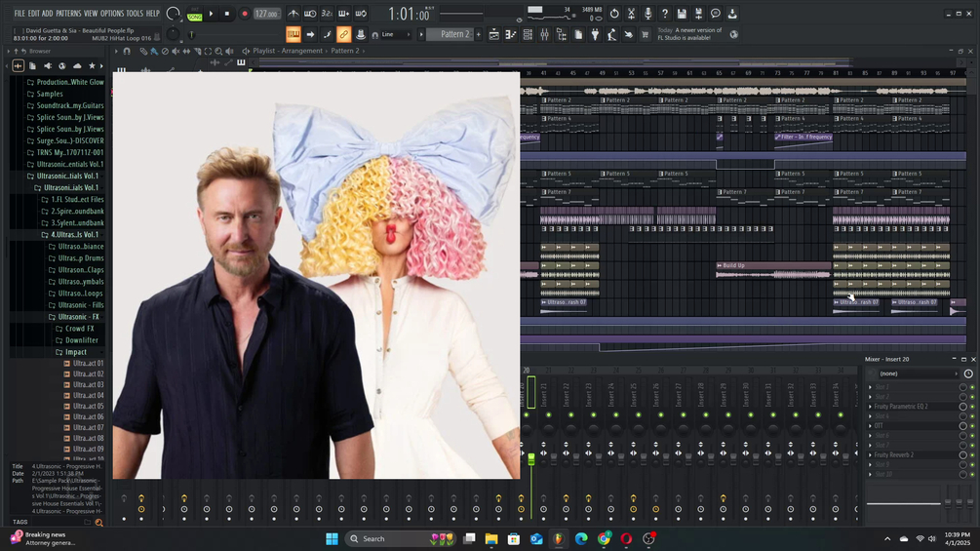Toggle the typing keyboard to piano button

coord(294,34)
